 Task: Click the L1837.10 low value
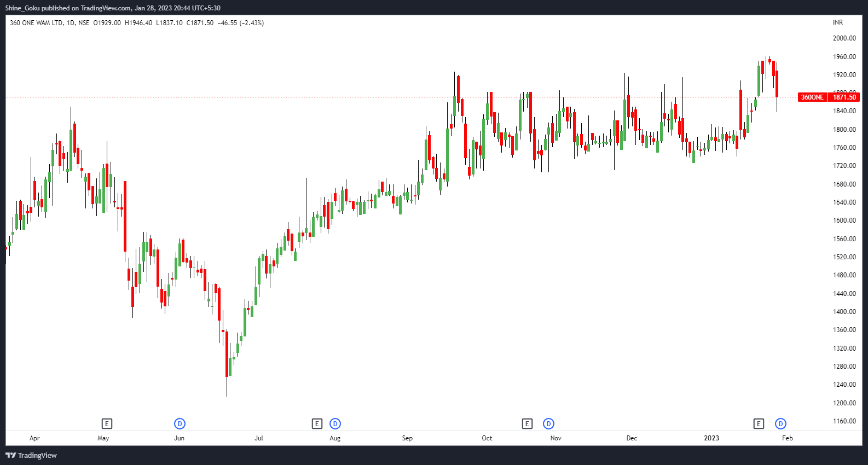point(170,23)
